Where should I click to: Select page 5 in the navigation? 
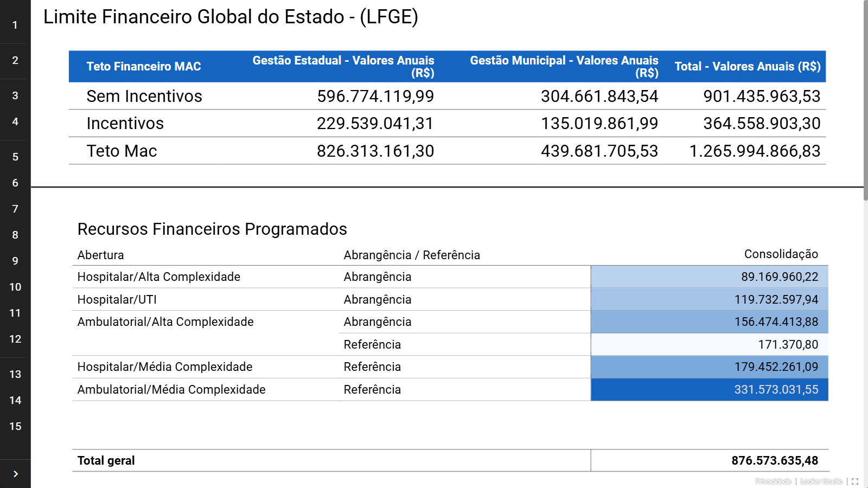pos(15,157)
